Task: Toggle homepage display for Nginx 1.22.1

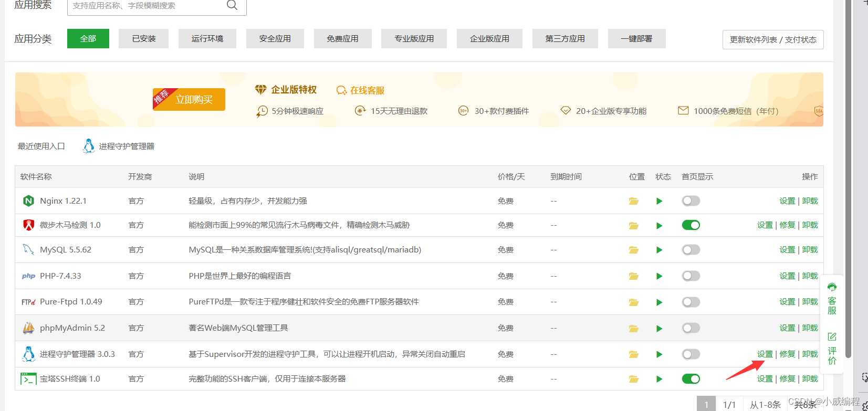Action: [x=691, y=201]
